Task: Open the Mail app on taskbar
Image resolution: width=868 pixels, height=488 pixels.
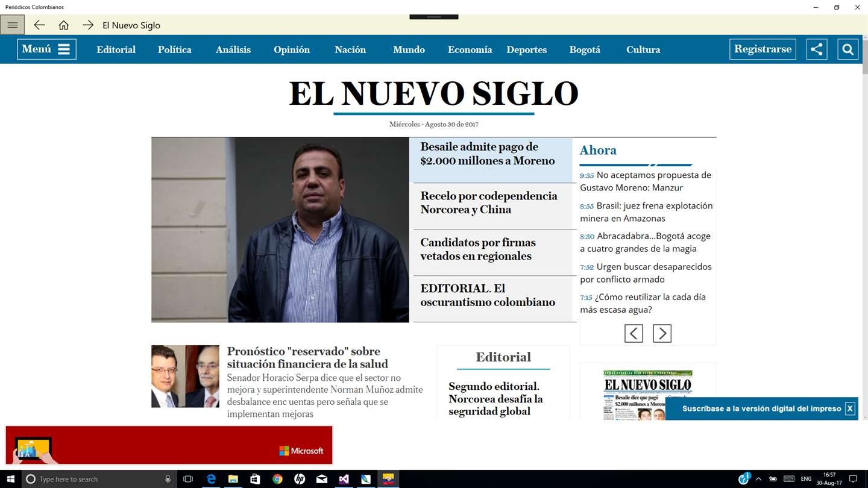Action: pos(322,479)
